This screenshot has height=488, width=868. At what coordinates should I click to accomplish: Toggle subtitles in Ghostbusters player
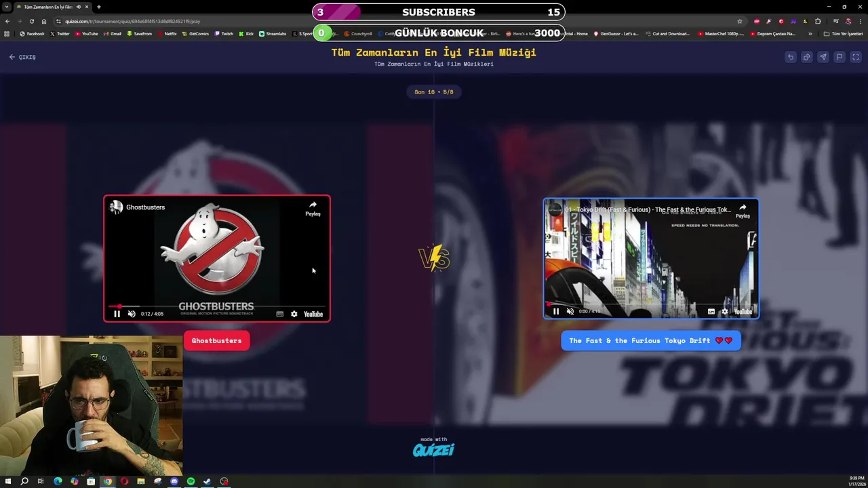(279, 314)
